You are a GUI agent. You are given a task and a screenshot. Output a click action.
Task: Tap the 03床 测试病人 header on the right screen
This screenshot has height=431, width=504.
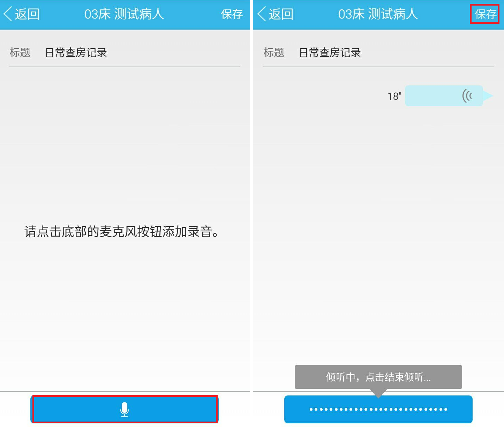[378, 14]
